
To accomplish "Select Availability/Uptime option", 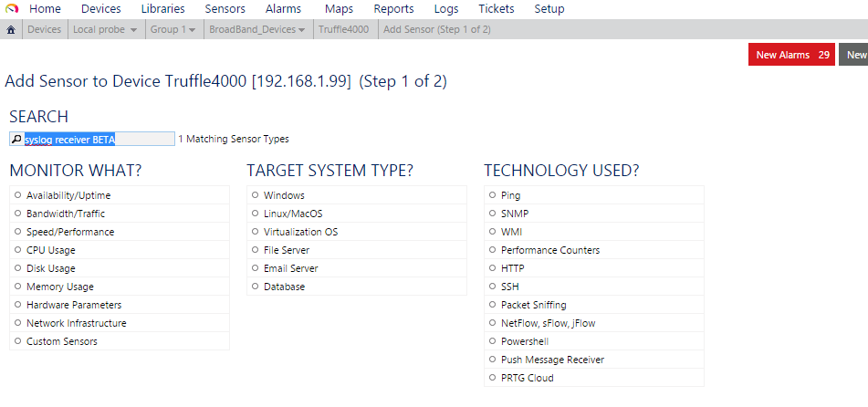I will click(120, 195).
